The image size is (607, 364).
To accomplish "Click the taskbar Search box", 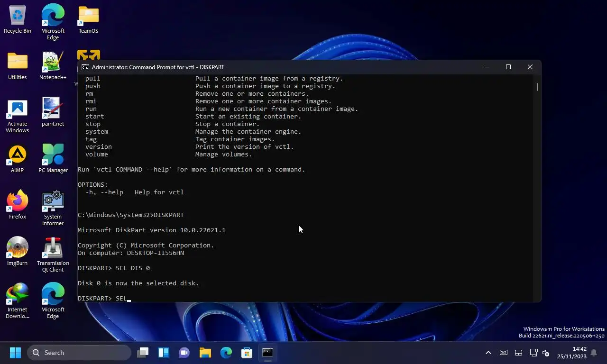I will pos(79,353).
